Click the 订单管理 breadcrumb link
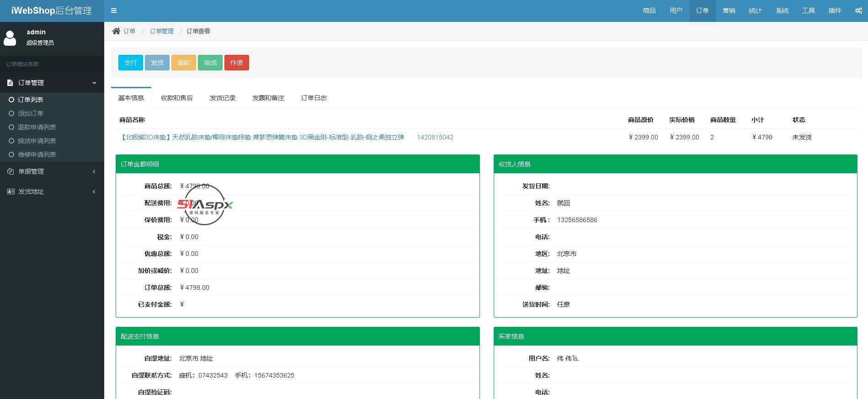Viewport: 868px width, 399px height. click(162, 31)
